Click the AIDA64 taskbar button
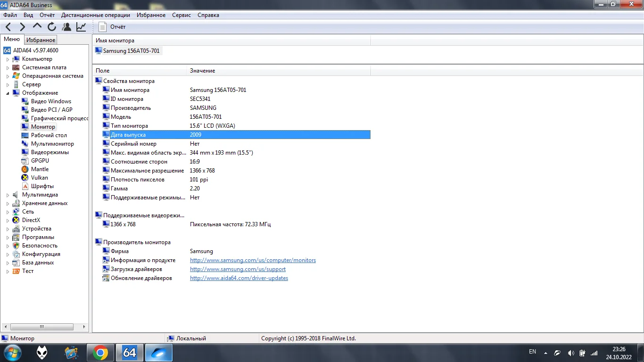This screenshot has height=362, width=644. tap(130, 352)
